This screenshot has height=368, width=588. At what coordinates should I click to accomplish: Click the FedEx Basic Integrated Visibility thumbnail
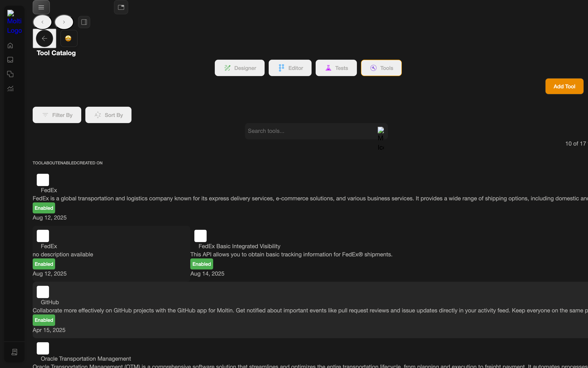[200, 236]
